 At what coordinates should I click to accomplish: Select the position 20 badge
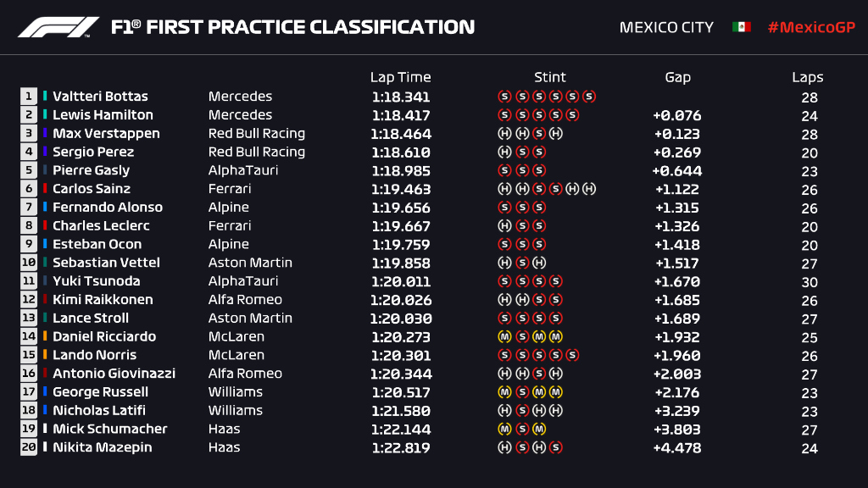click(29, 447)
